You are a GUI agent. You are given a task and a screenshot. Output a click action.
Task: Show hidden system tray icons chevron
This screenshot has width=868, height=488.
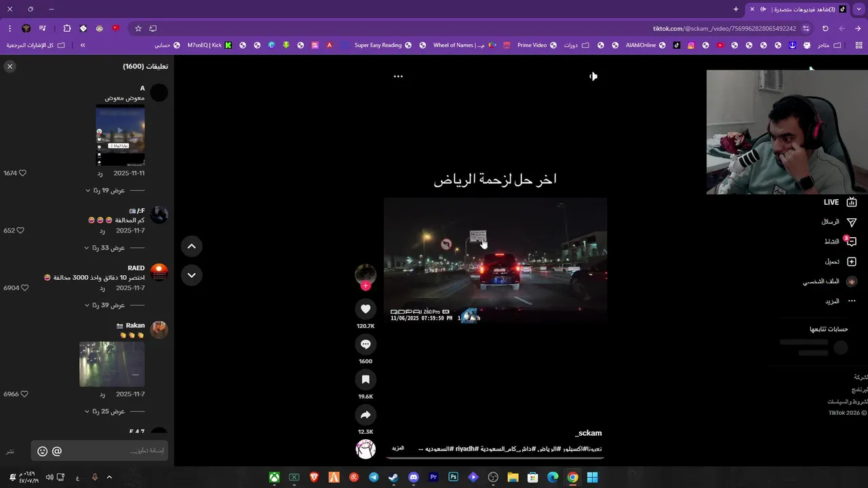pos(109,477)
